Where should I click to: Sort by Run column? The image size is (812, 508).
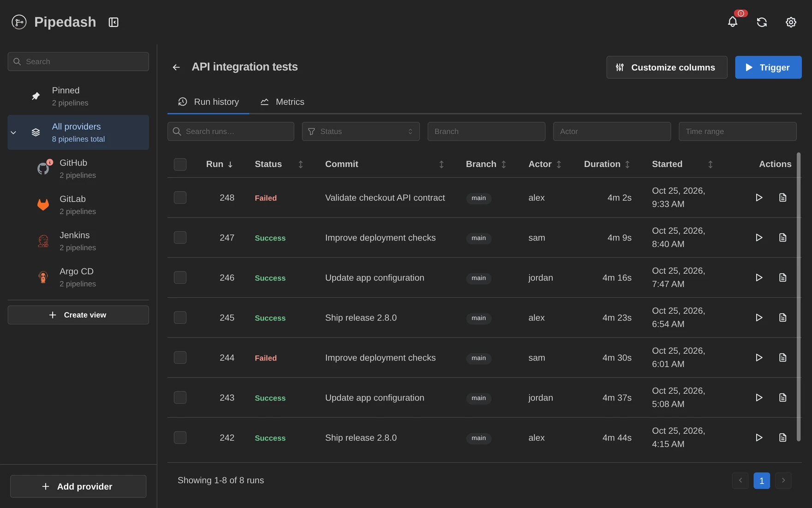tap(219, 164)
